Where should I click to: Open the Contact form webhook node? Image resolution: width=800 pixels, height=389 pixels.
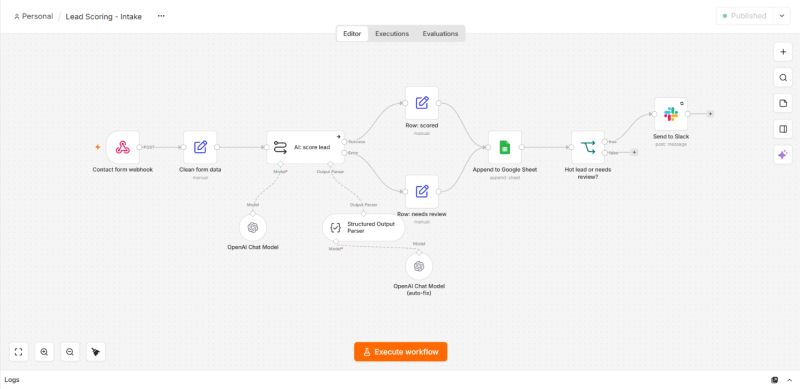[122, 148]
